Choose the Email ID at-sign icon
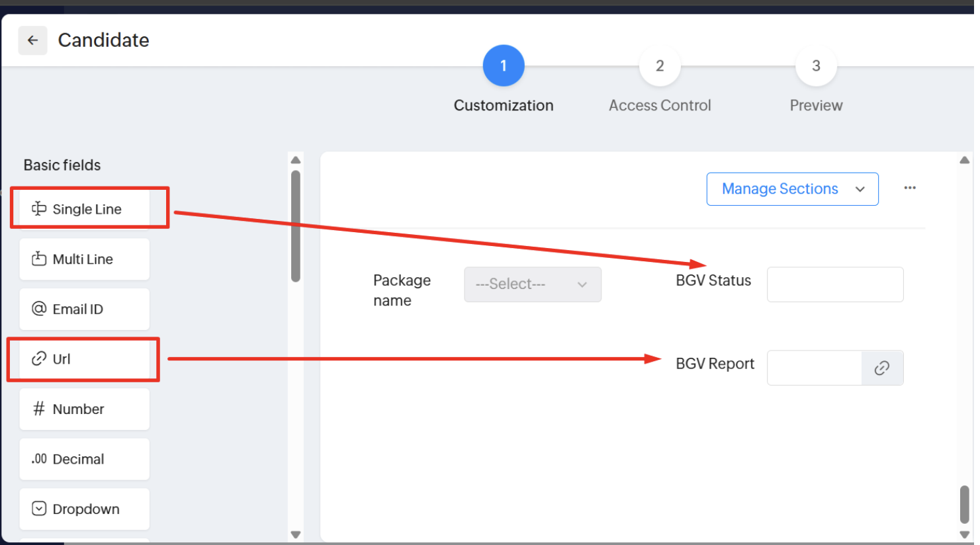980x545 pixels. 39,309
